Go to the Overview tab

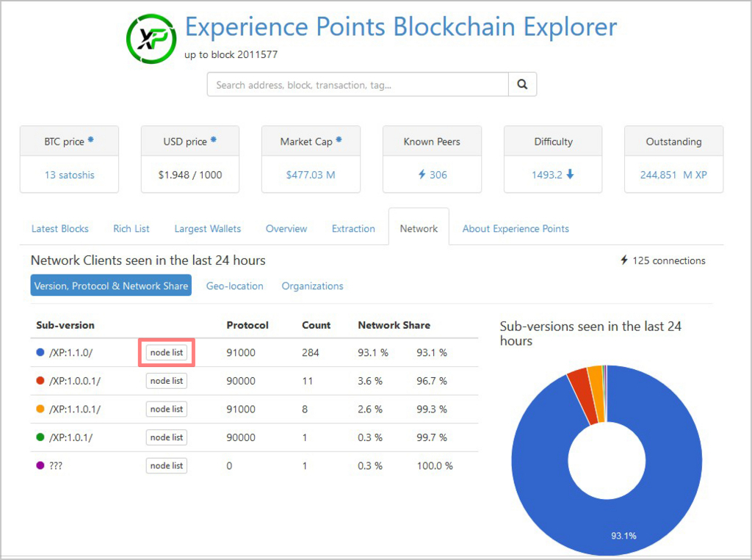pos(286,229)
